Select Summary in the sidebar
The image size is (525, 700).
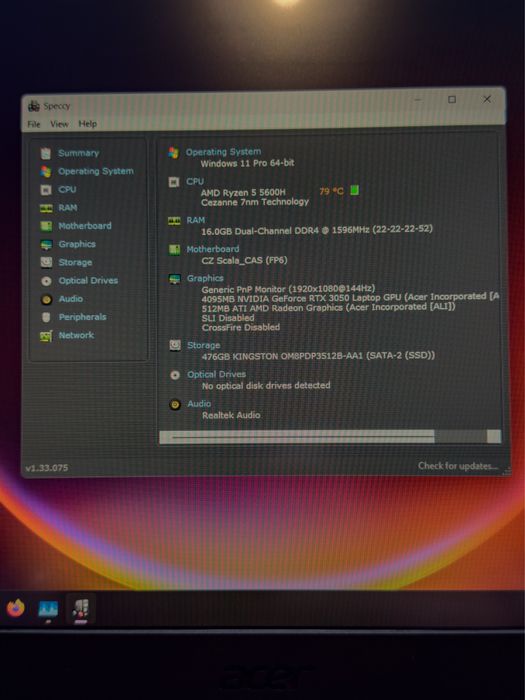(79, 153)
